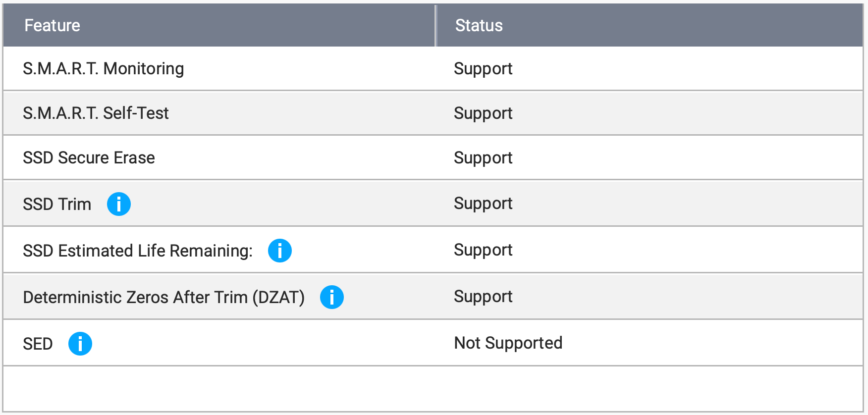Select the S.M.A.R.T. Monitoring row label
The height and width of the screenshot is (415, 868).
point(104,68)
